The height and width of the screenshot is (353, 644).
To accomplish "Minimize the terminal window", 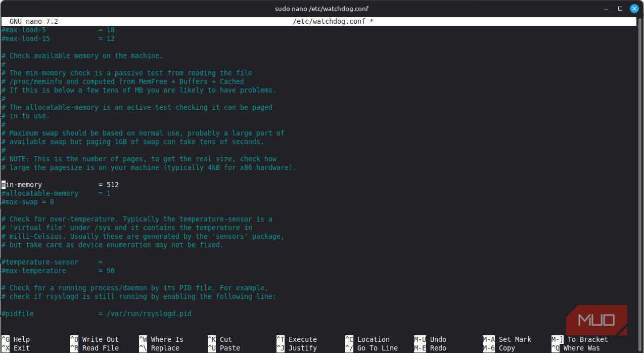I will pyautogui.click(x=606, y=9).
